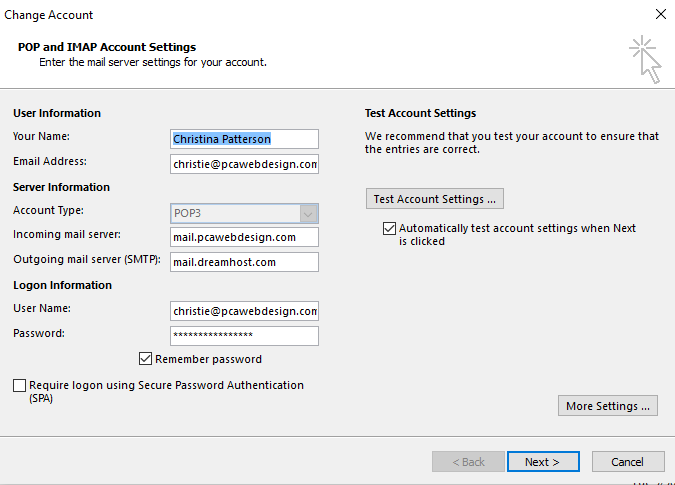
Task: Click the Next button
Action: click(543, 462)
